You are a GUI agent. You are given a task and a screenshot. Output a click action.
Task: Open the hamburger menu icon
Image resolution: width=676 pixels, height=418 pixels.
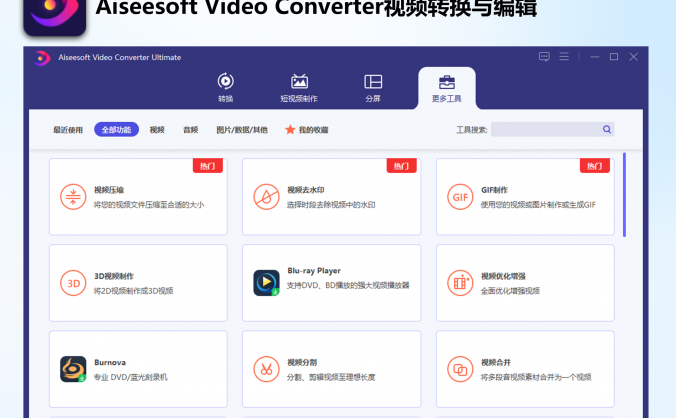click(x=564, y=56)
